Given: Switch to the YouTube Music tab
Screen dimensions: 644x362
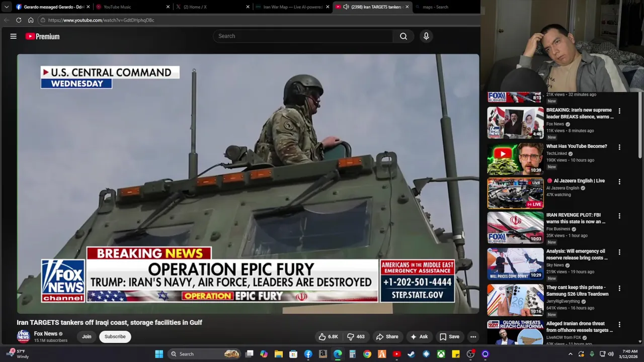Looking at the screenshot, I should (x=132, y=7).
